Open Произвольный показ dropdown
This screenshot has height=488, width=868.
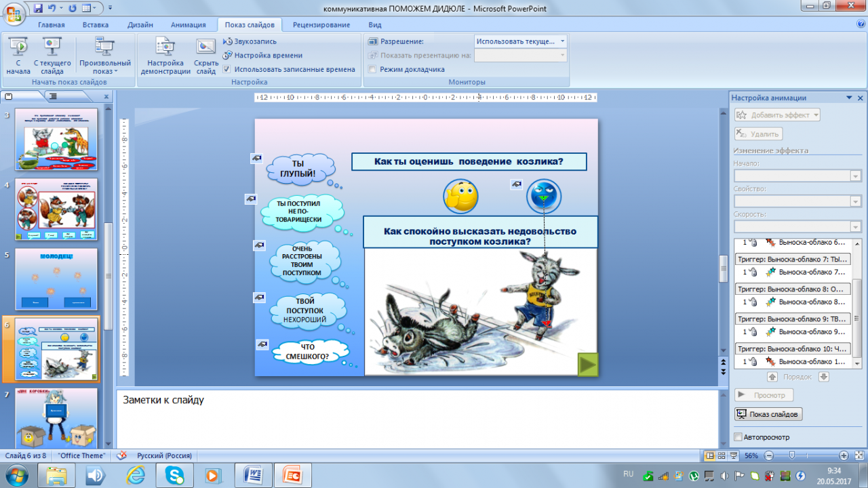coord(104,56)
